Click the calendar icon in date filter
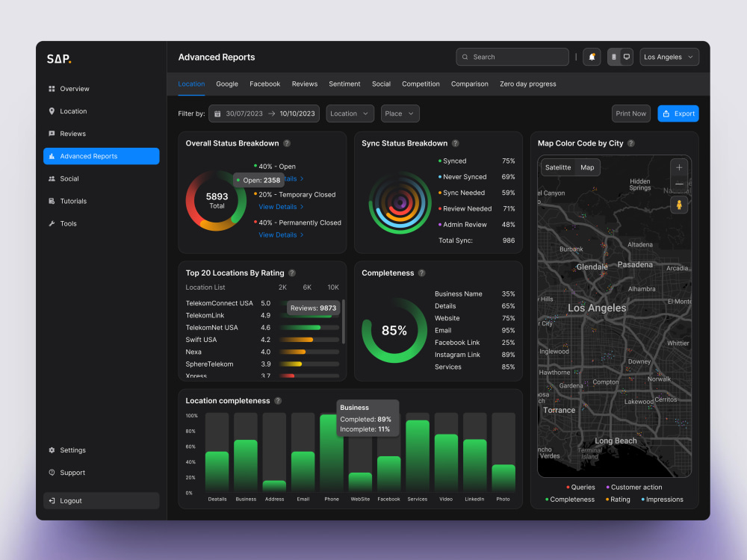This screenshot has height=560, width=747. tap(217, 113)
